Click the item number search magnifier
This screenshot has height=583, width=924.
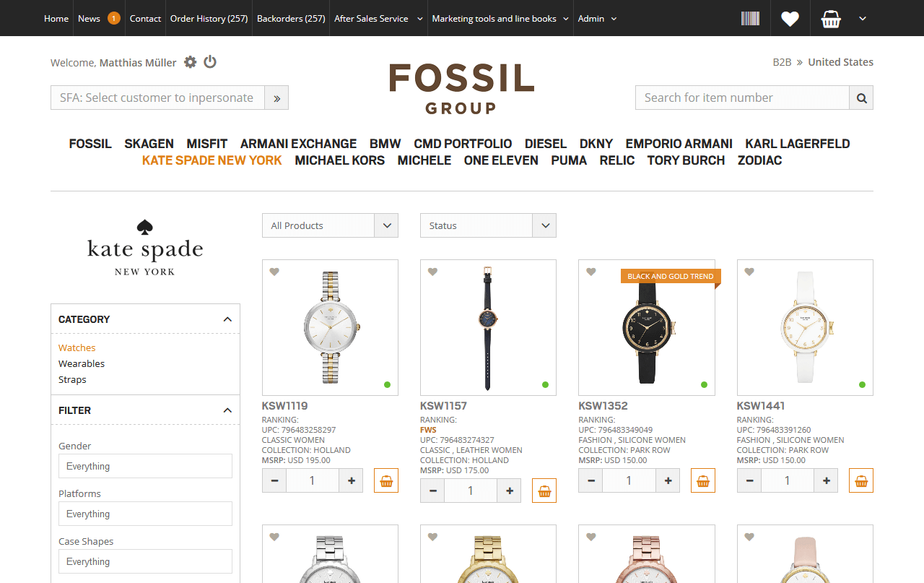click(x=861, y=98)
